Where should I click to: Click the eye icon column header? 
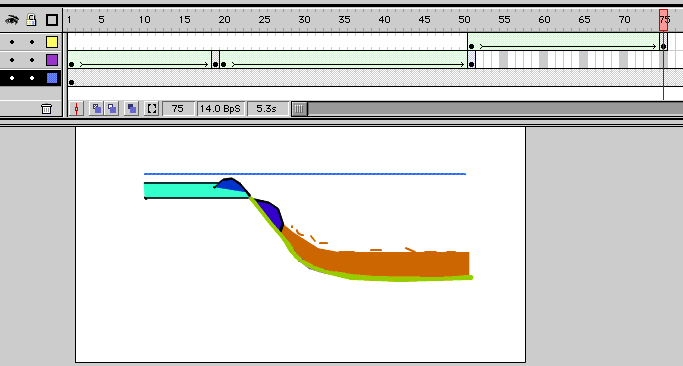(12, 20)
